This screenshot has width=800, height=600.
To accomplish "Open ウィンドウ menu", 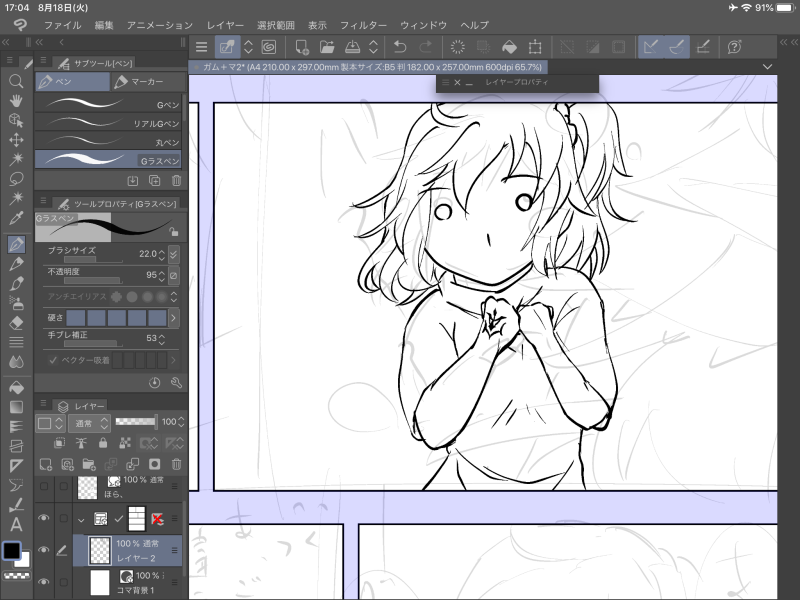I will [x=423, y=25].
